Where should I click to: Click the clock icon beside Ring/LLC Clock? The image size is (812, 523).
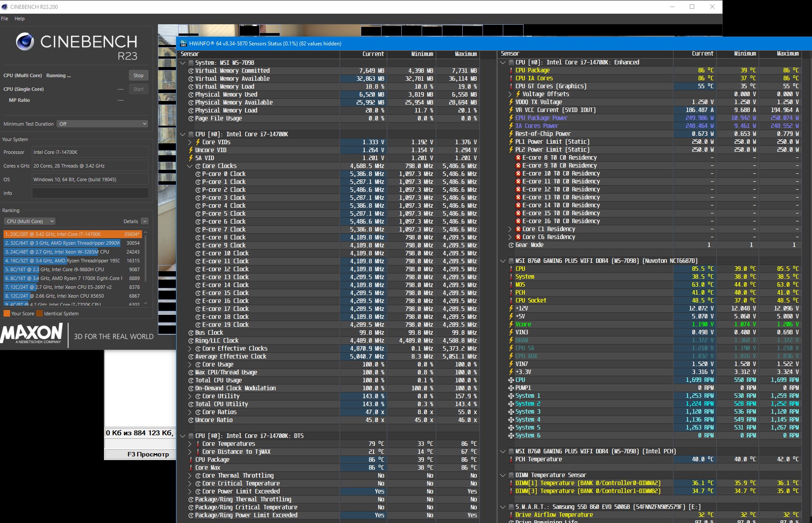(191, 341)
